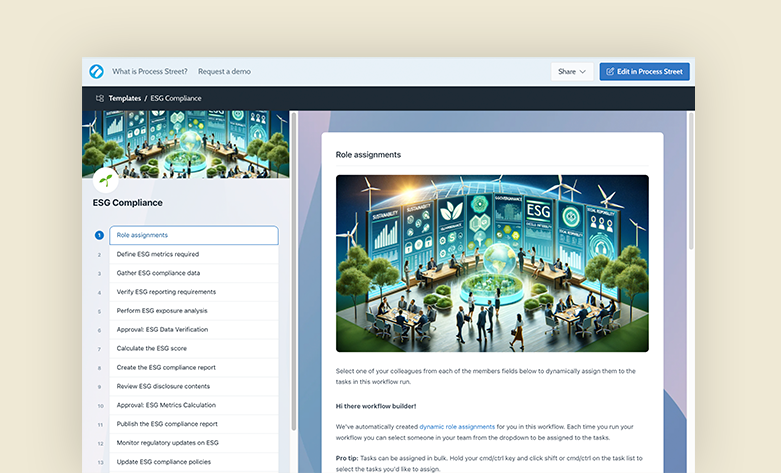Select Monitor regulatory updates on ESG task

point(194,443)
